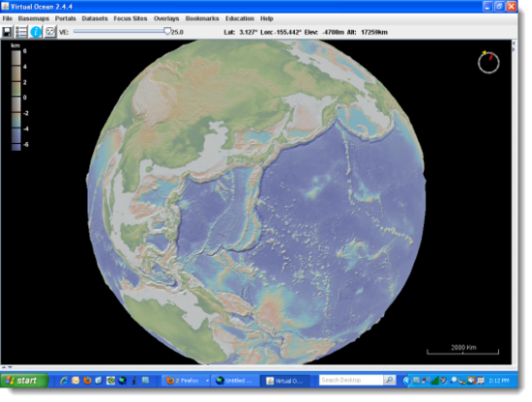
Task: Expand the 2 Firefox taskbar group arrow
Action: tap(207, 381)
